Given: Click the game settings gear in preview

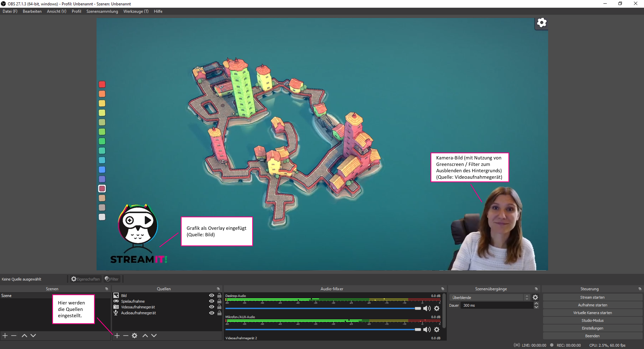Looking at the screenshot, I should click(x=542, y=23).
